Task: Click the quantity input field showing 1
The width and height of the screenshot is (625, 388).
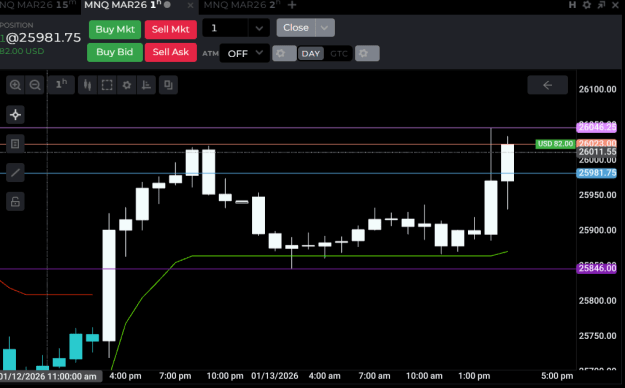Action: [226, 28]
